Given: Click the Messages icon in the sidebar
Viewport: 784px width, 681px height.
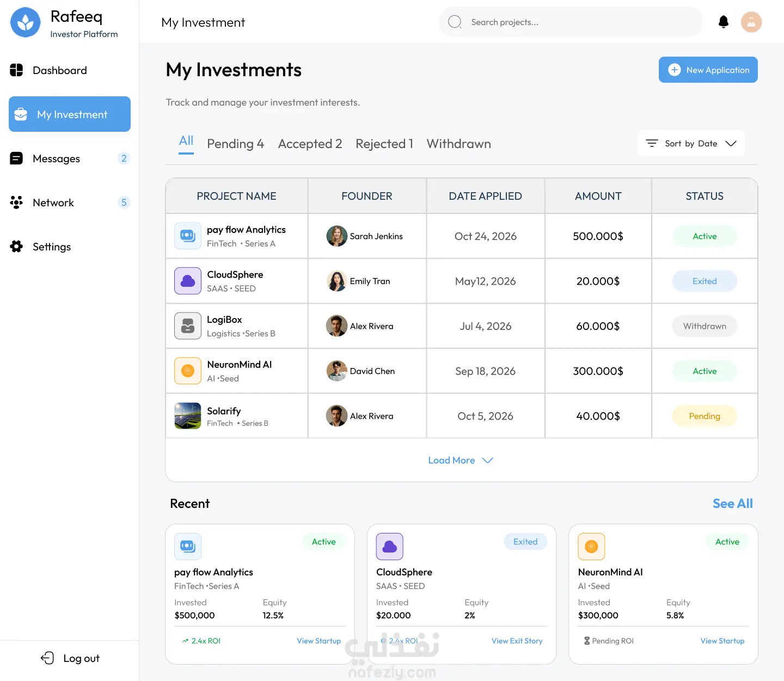Looking at the screenshot, I should tap(16, 158).
